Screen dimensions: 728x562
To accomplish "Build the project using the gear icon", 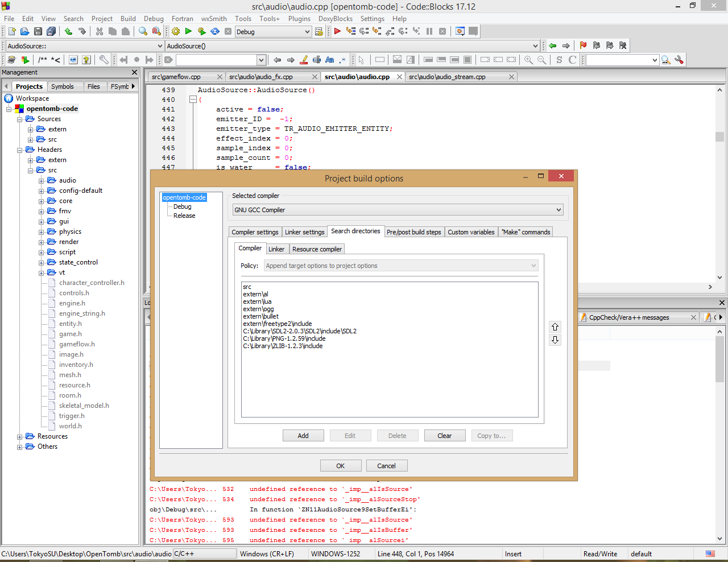I will 175,31.
